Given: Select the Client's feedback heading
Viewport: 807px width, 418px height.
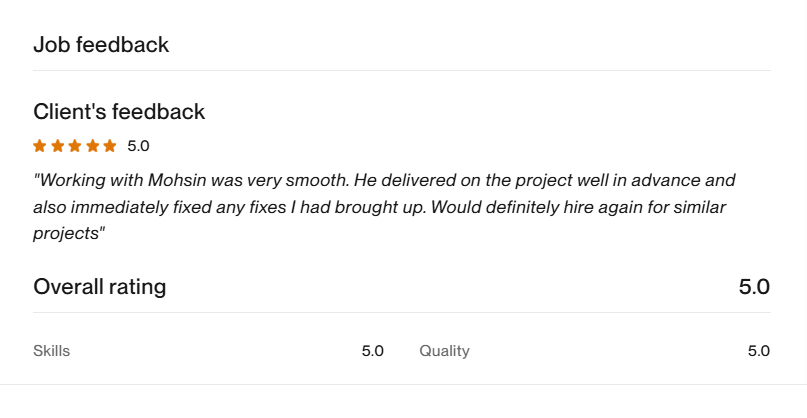Looking at the screenshot, I should (x=119, y=112).
